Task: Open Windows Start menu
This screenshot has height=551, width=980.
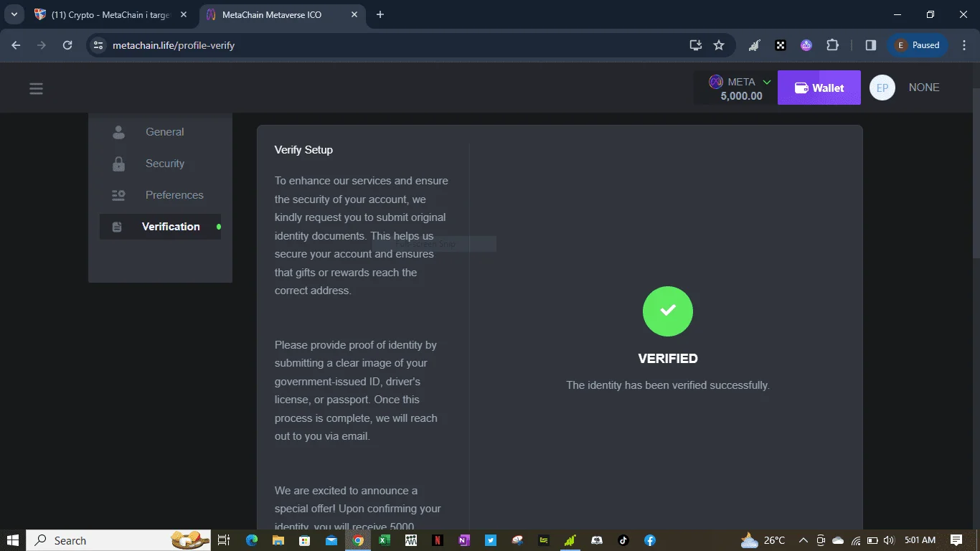Action: point(13,540)
